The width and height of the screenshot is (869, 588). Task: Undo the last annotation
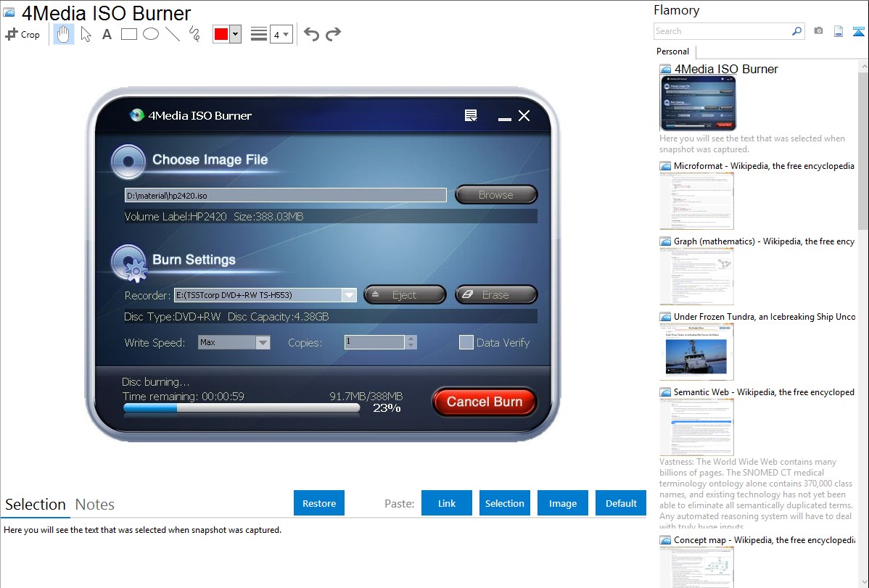311,34
